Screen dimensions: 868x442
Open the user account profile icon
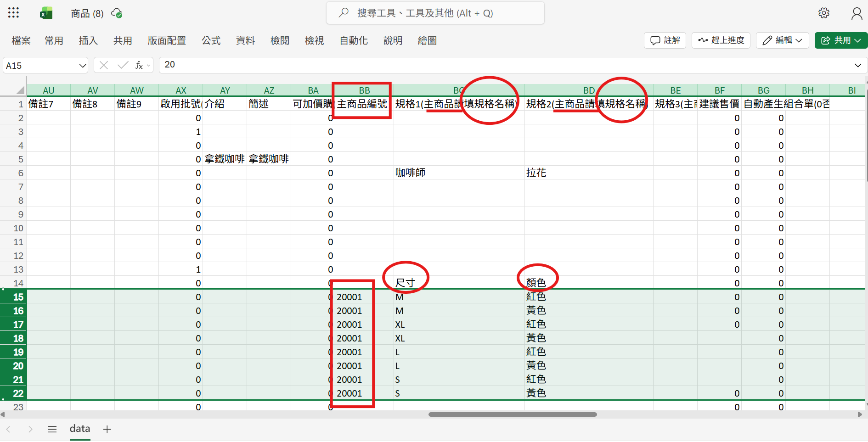(857, 13)
